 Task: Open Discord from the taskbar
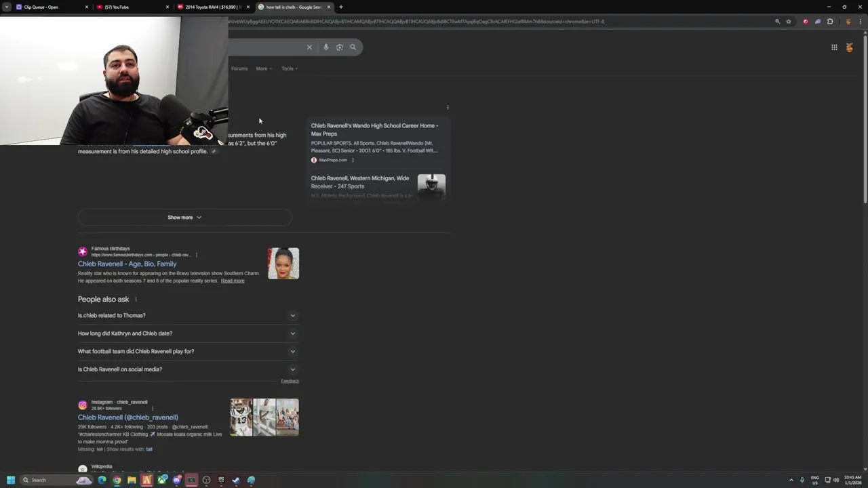click(x=176, y=480)
